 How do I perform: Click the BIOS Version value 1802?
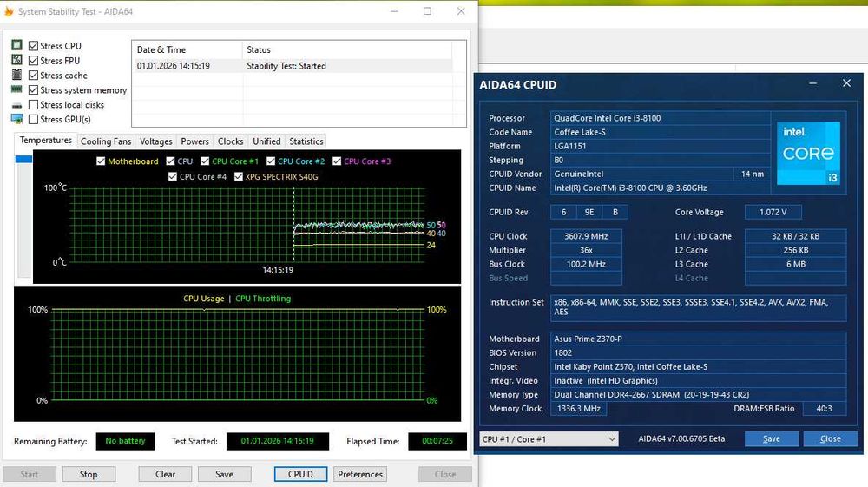(x=698, y=352)
